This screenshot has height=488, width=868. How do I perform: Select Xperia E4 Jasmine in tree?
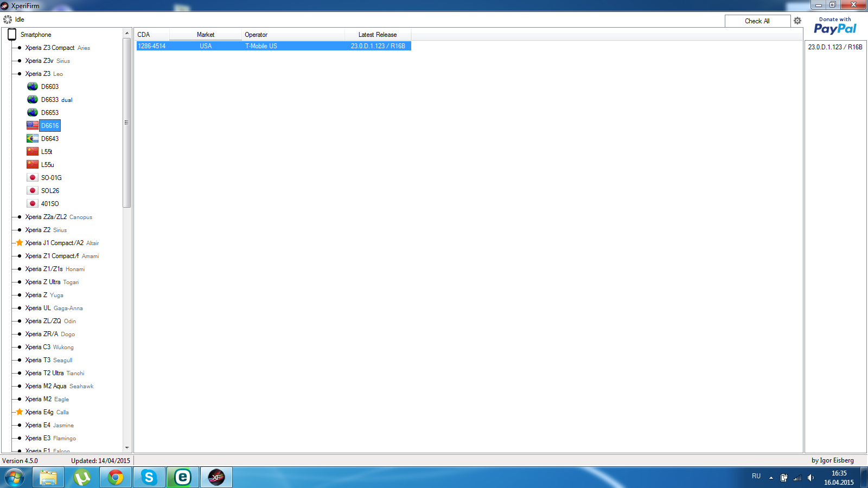[x=49, y=425]
